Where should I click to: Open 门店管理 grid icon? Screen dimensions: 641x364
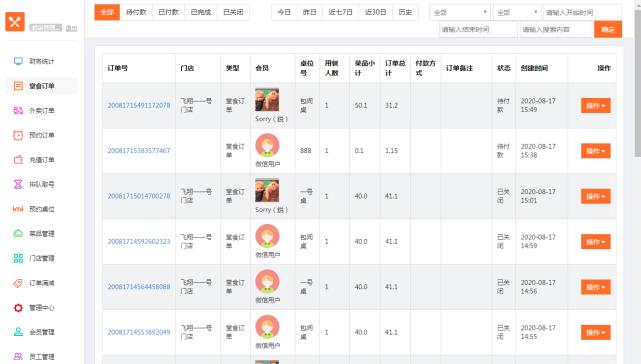18,258
